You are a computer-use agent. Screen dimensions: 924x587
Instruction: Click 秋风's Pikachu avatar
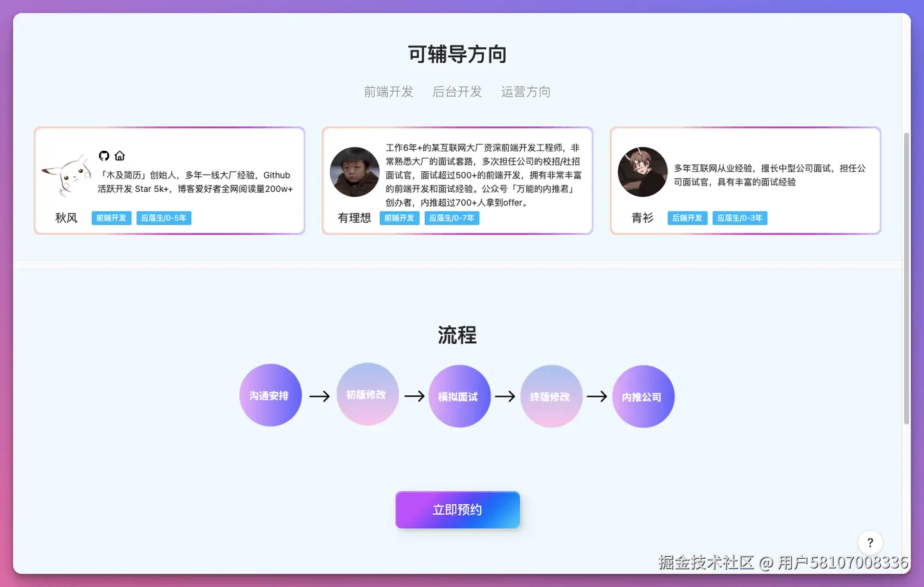point(66,173)
